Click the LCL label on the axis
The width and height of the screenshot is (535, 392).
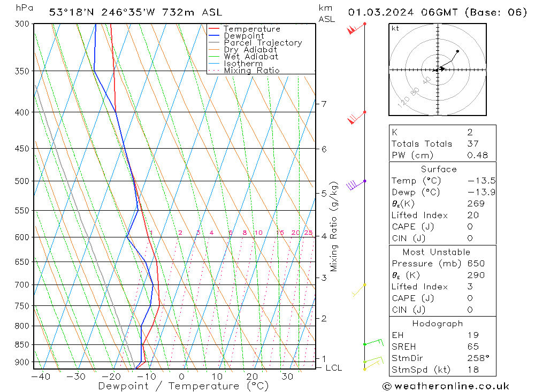334,368
